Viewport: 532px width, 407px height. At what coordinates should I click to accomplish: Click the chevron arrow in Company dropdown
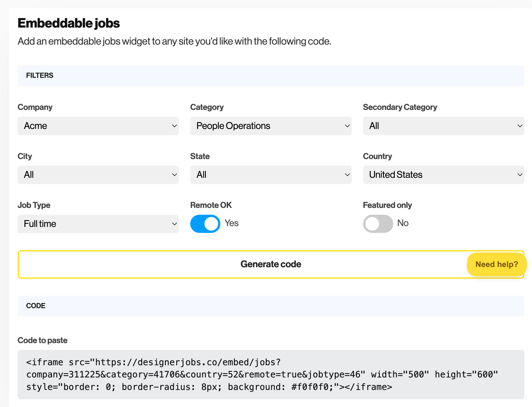click(175, 126)
